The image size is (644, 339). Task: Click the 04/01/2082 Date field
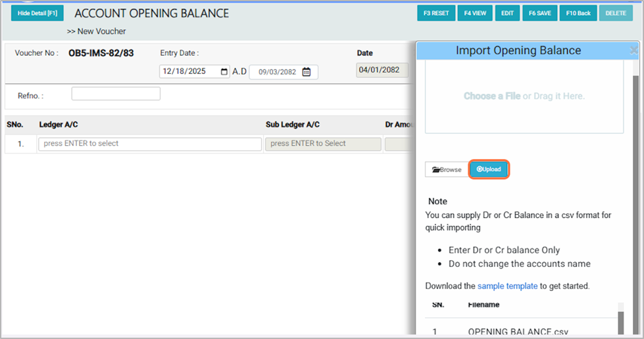[382, 70]
